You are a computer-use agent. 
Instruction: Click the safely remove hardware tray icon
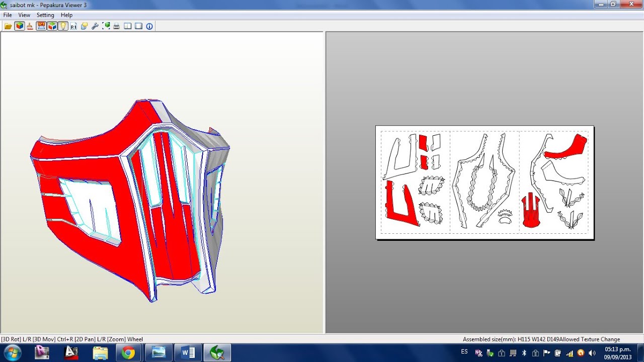[x=490, y=353]
